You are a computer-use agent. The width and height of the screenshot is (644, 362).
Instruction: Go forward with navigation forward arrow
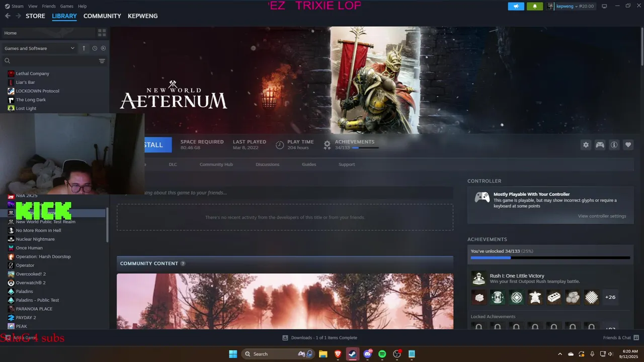coord(18,16)
